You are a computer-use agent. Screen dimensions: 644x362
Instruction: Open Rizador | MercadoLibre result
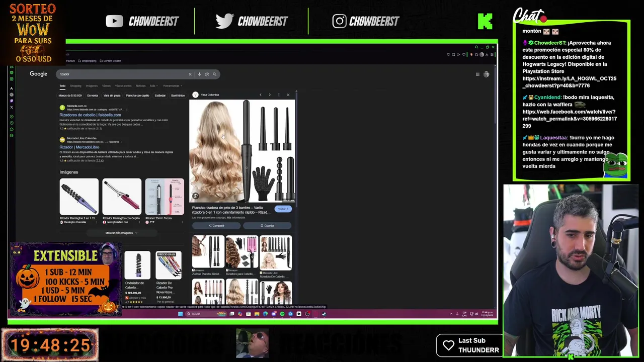pyautogui.click(x=79, y=147)
